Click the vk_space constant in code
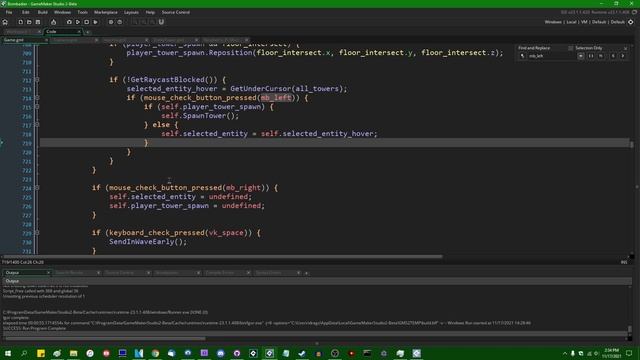This screenshot has width=640, height=360. [x=226, y=233]
